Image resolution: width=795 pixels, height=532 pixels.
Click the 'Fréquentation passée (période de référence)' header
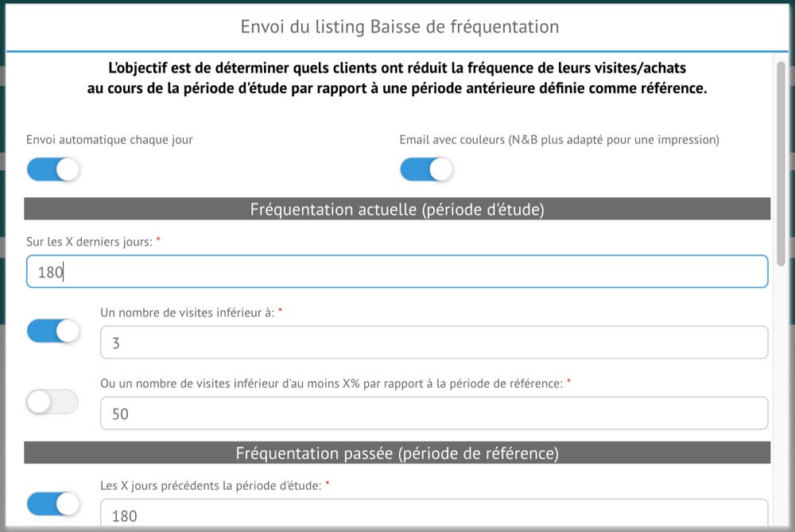pos(397,453)
